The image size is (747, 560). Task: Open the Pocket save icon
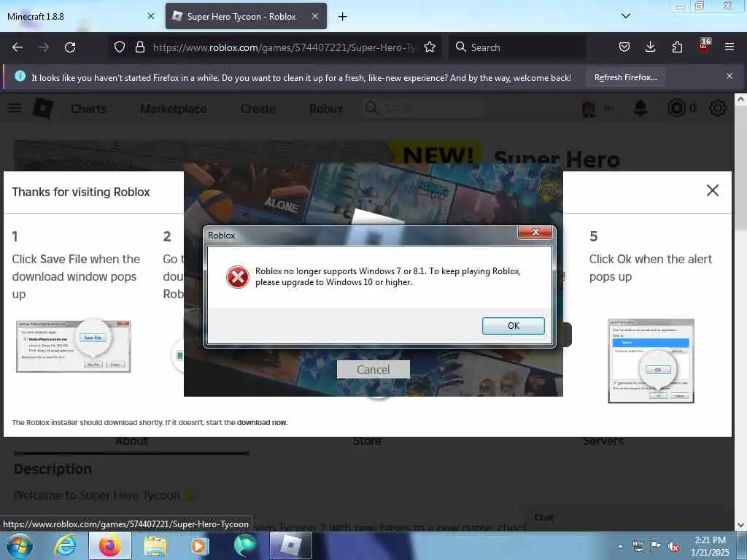624,47
